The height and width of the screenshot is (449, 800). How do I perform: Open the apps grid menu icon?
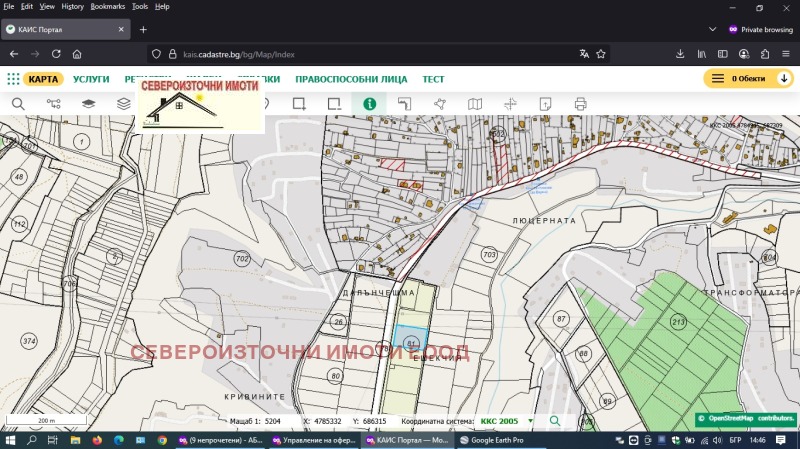13,79
